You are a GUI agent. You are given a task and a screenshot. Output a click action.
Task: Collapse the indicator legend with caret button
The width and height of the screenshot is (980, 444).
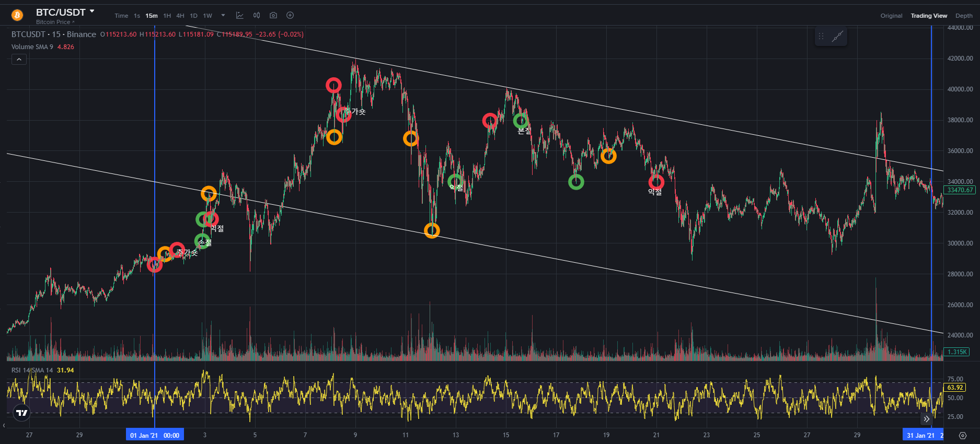coord(19,60)
